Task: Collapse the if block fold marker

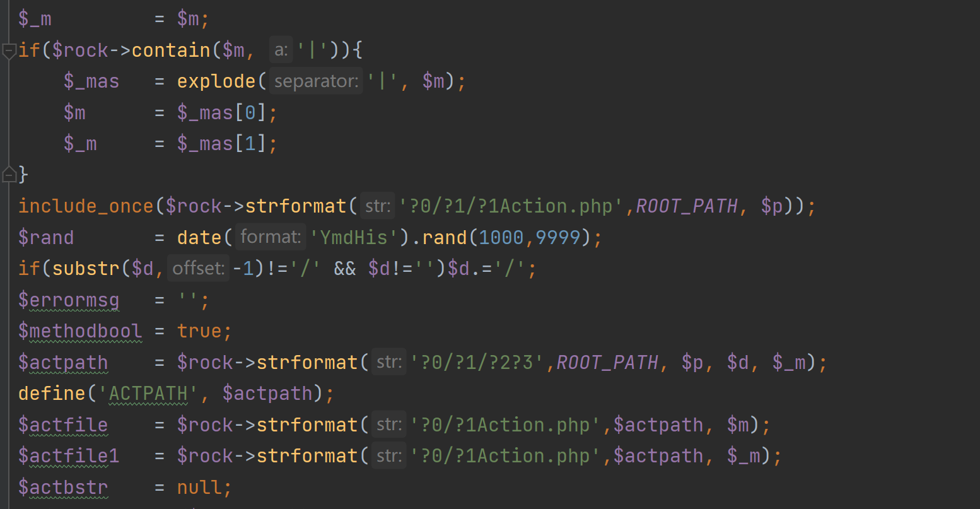Action: click(9, 50)
